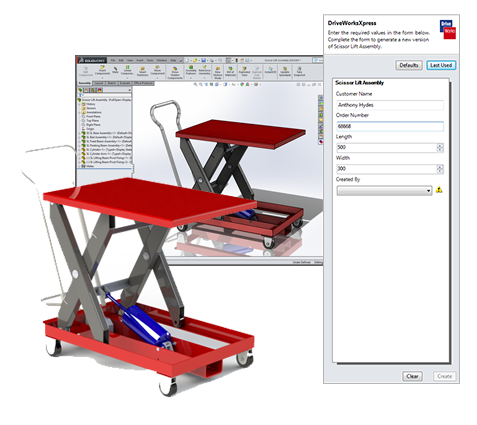This screenshot has height=425, width=477.
Task: Click the Defaults button
Action: point(409,65)
